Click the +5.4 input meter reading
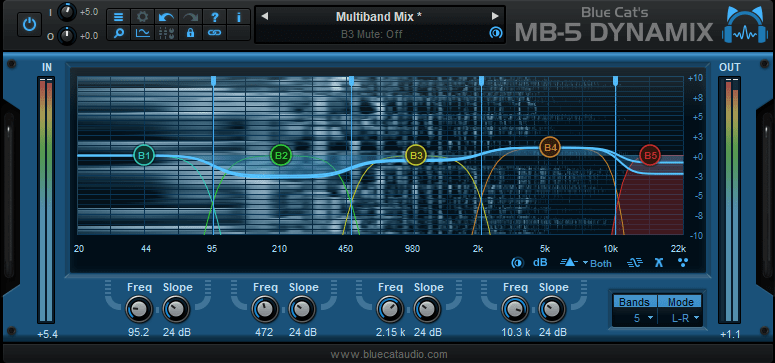775x363 pixels. (x=47, y=335)
